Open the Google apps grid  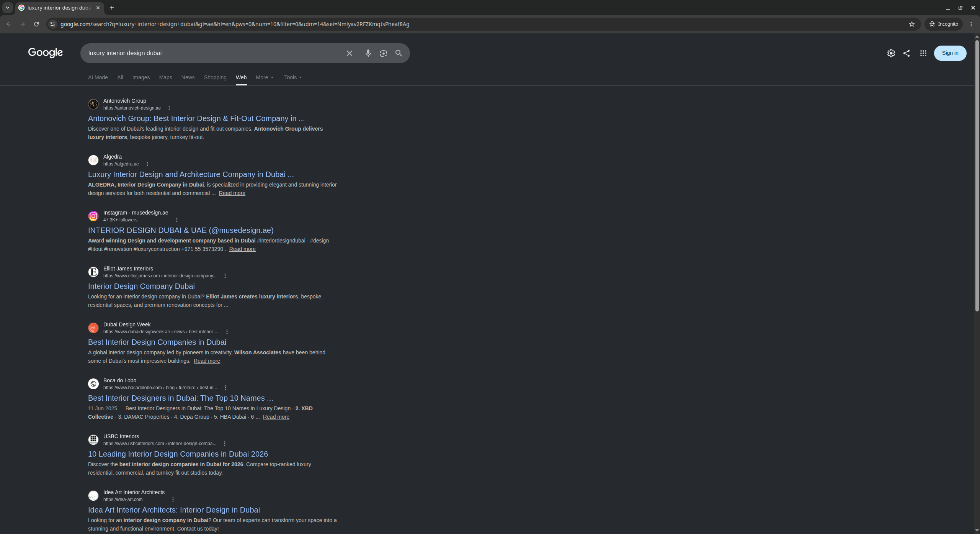[923, 53]
